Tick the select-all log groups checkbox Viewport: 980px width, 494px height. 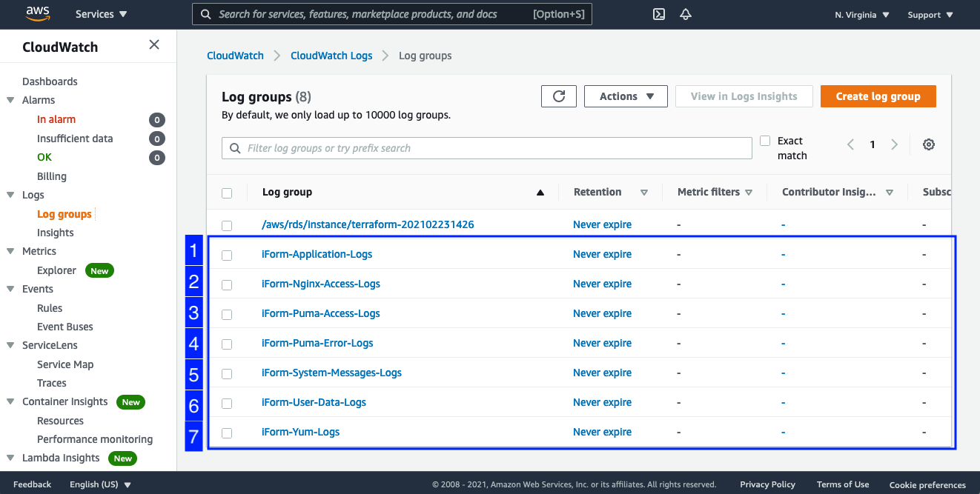(x=227, y=193)
